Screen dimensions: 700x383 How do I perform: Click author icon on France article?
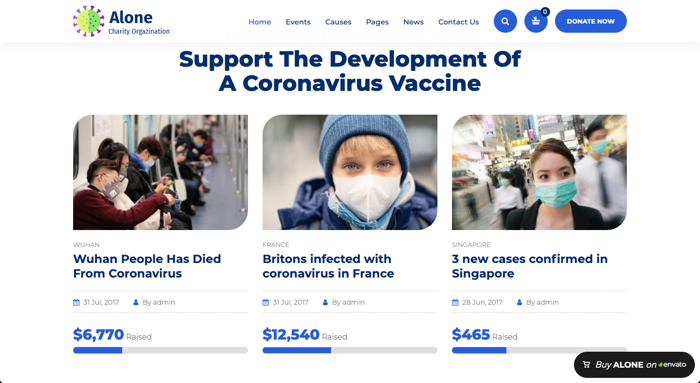click(325, 302)
